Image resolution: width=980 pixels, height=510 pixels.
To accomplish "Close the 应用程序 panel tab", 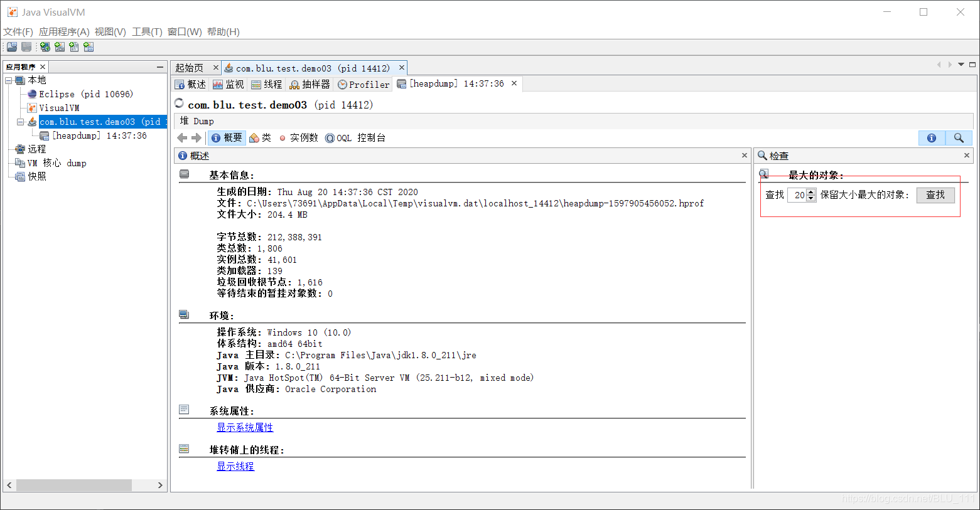I will pyautogui.click(x=43, y=67).
